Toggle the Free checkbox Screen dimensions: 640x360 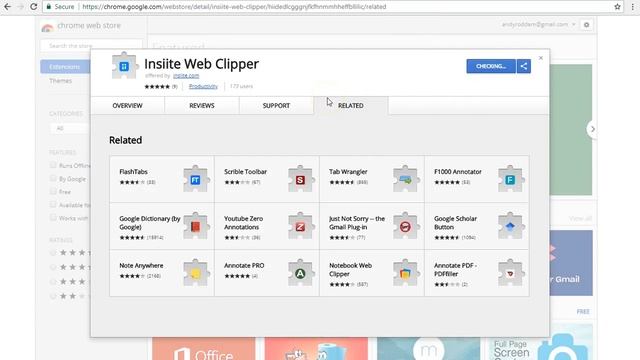point(53,191)
